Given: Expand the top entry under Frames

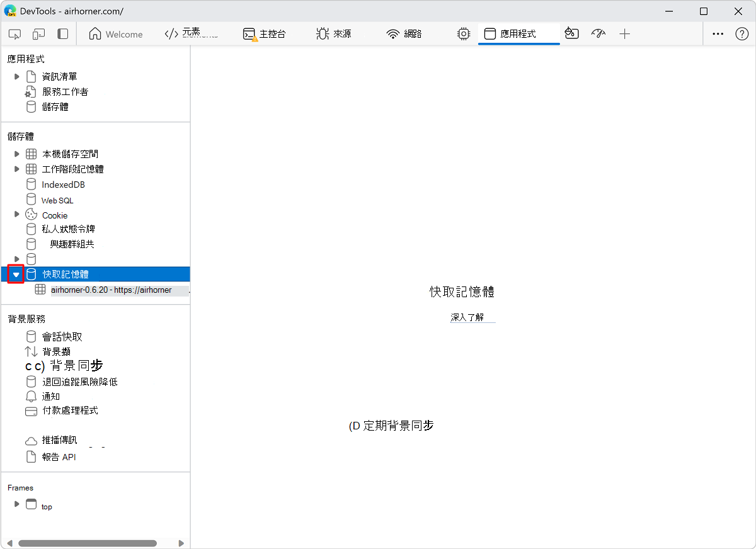Looking at the screenshot, I should pyautogui.click(x=16, y=504).
